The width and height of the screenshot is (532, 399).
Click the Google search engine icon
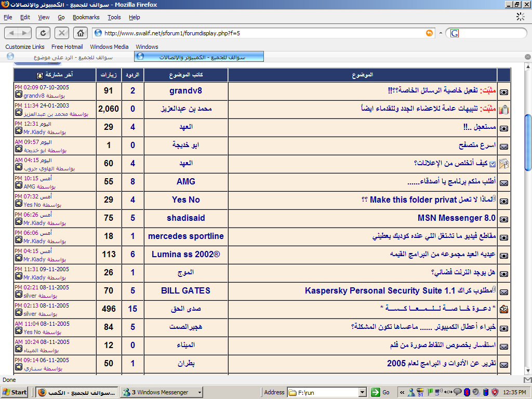pyautogui.click(x=455, y=33)
